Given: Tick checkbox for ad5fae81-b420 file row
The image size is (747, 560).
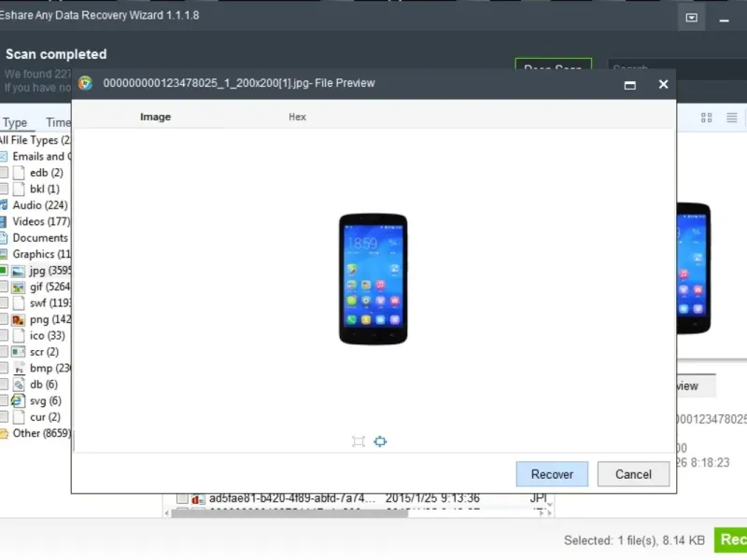Looking at the screenshot, I should [182, 498].
